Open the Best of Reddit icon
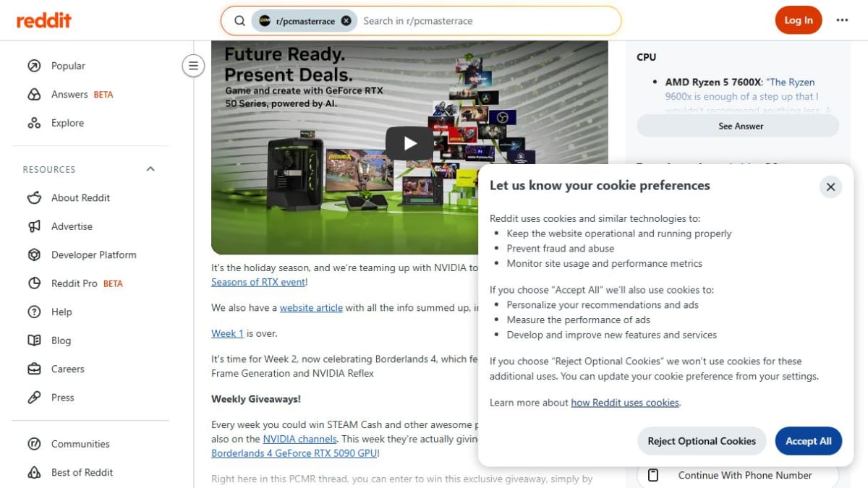The image size is (868, 488). (x=34, y=472)
